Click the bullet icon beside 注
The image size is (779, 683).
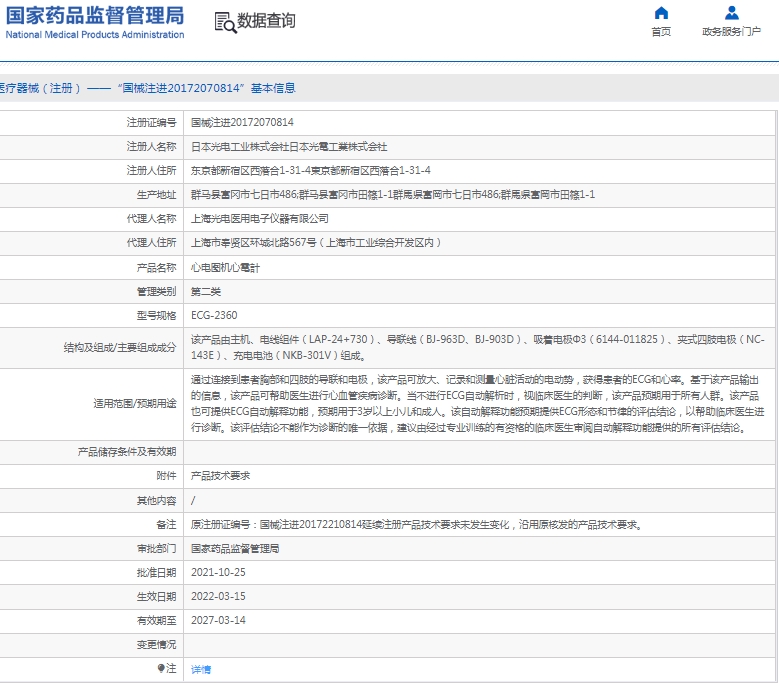click(x=161, y=668)
